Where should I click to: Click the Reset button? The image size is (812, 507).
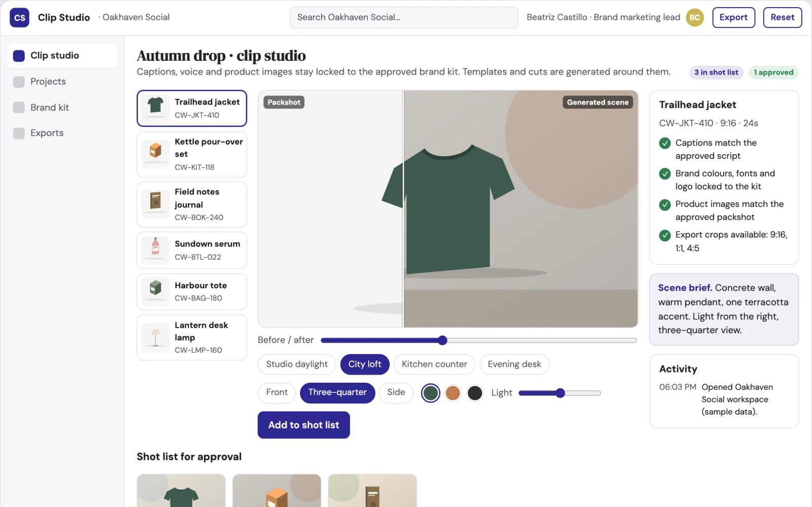tap(783, 17)
